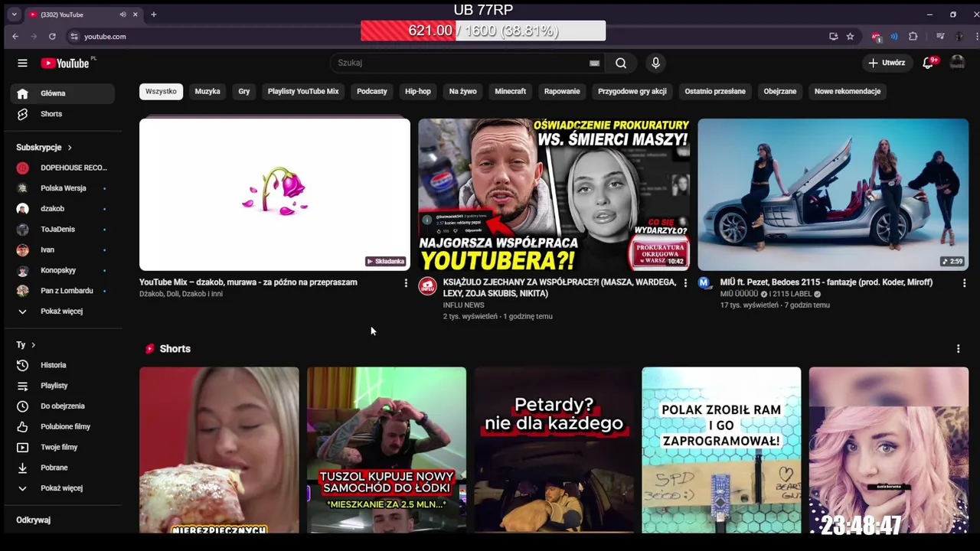Open Short 'Polak zrobił RAM i go zaprogramował'

point(721,450)
